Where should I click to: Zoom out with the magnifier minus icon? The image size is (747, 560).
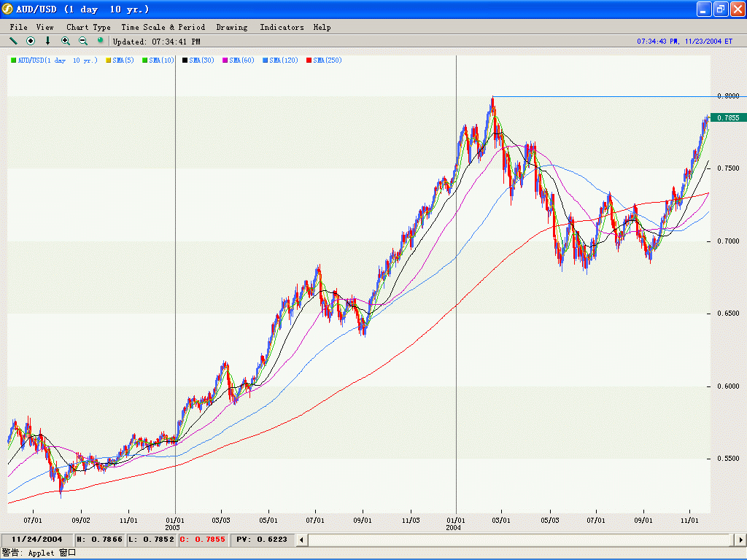(x=83, y=41)
